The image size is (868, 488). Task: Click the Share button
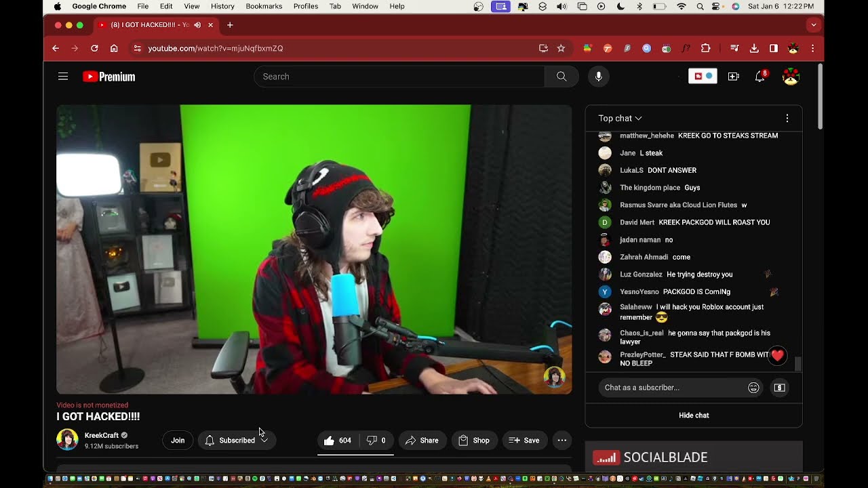pyautogui.click(x=422, y=441)
